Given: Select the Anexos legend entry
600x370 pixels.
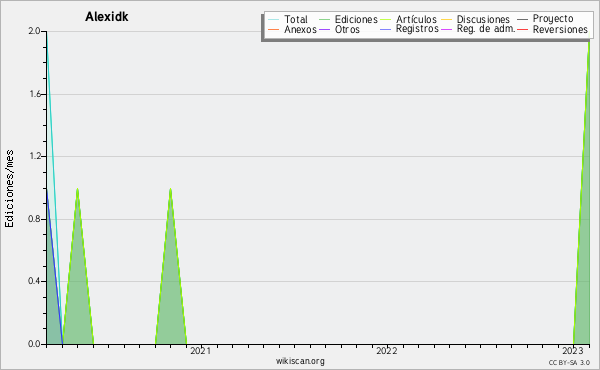Looking at the screenshot, I should 300,29.
